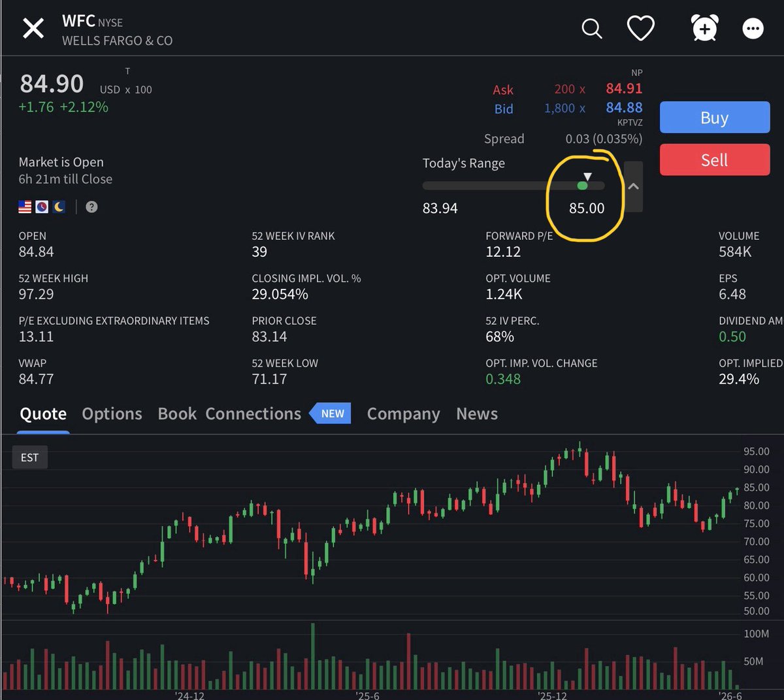Click the Market is Open status text

pos(61,162)
